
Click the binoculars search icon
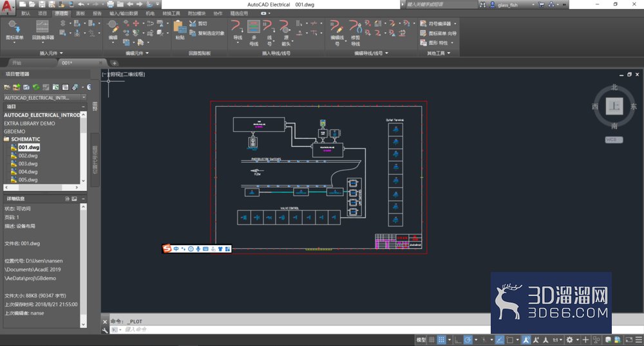482,5
